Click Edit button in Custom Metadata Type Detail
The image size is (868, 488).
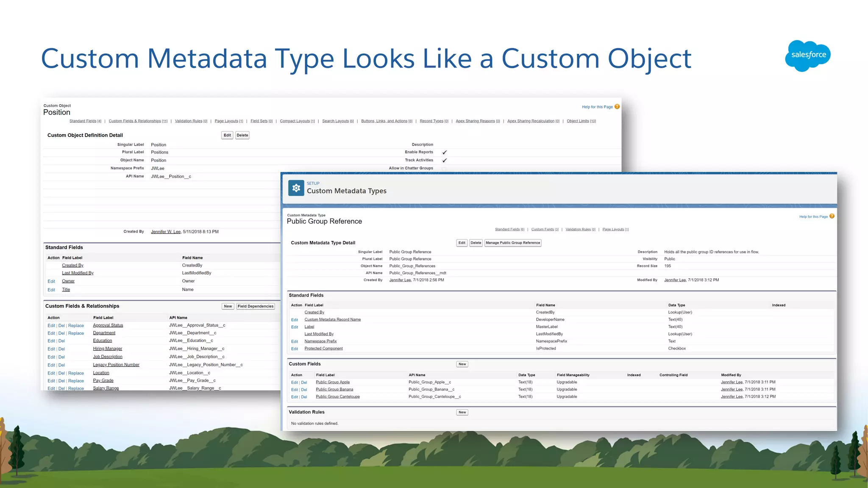(x=462, y=243)
